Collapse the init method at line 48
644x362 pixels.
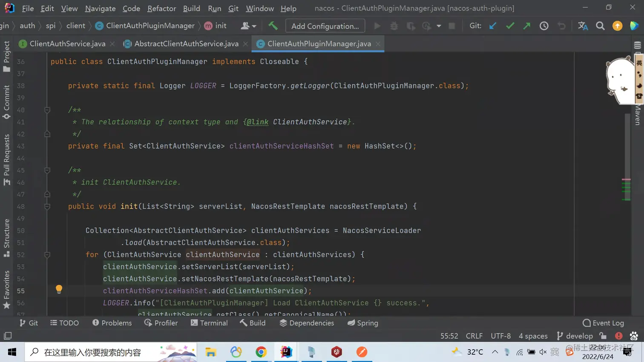point(47,207)
